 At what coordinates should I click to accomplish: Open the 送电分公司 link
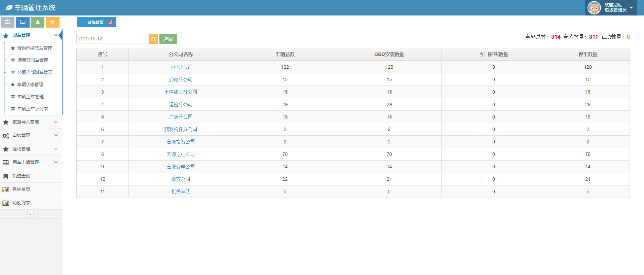[181, 67]
